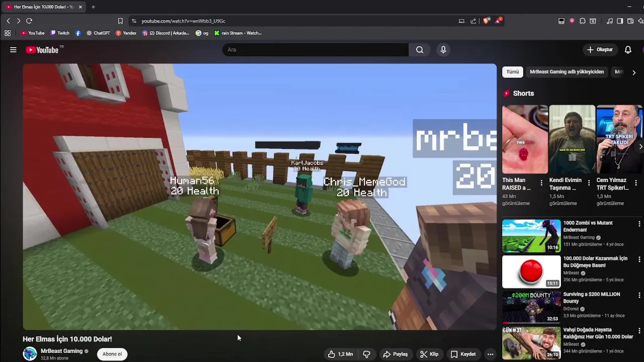Viewport: 644px width, 362px height.
Task: Open MrBeast Gaming channel under 1000 Zombi
Action: (x=579, y=237)
